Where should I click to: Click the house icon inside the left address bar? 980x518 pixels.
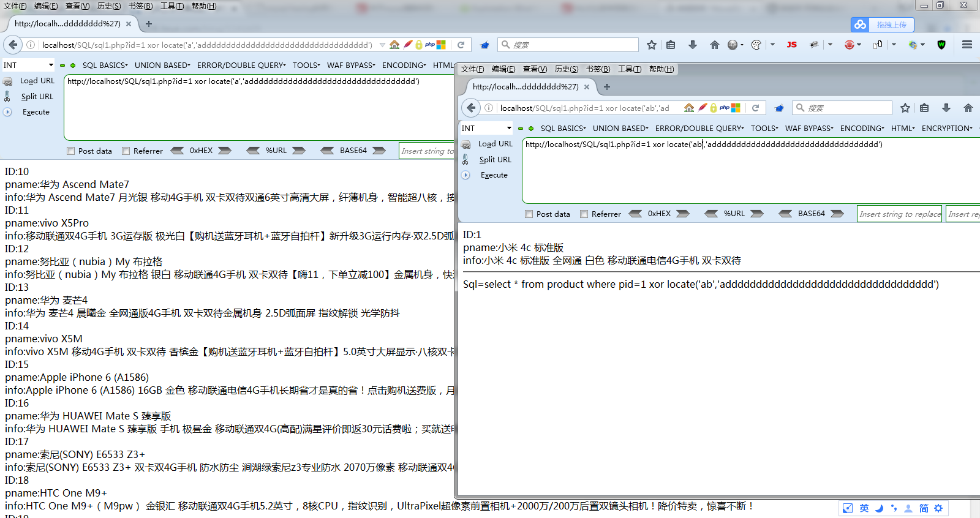pos(394,45)
